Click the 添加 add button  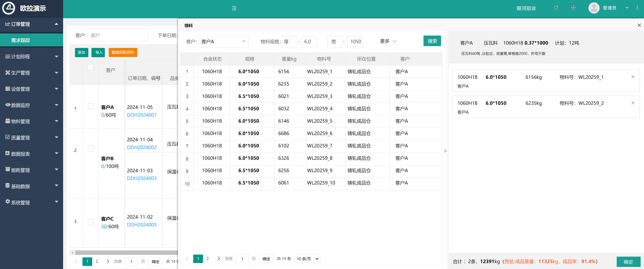click(x=82, y=52)
